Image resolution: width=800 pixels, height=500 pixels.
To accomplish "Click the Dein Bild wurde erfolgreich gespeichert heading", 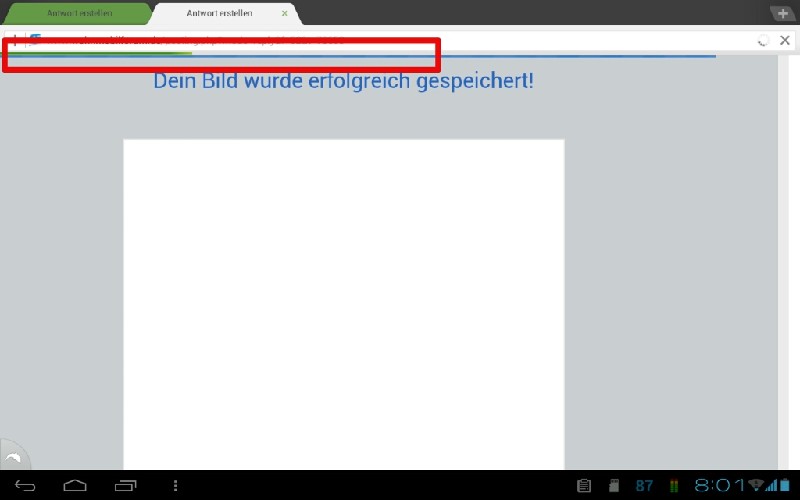I will [343, 81].
